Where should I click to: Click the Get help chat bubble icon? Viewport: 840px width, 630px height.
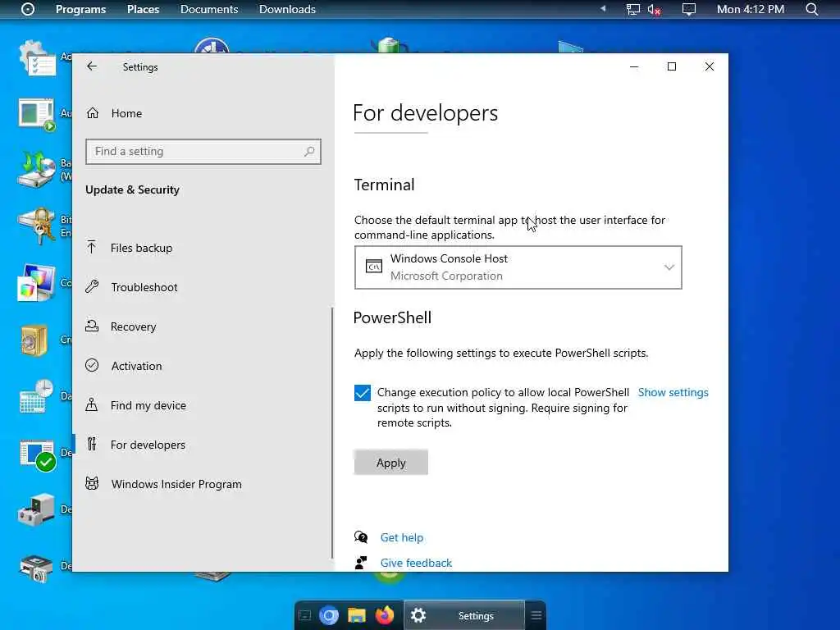tap(361, 536)
